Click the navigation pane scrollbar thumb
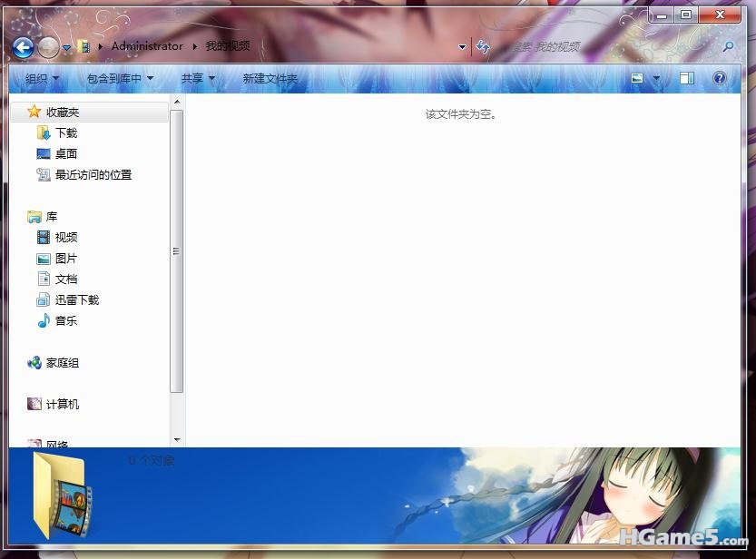The height and width of the screenshot is (559, 756). pos(176,251)
